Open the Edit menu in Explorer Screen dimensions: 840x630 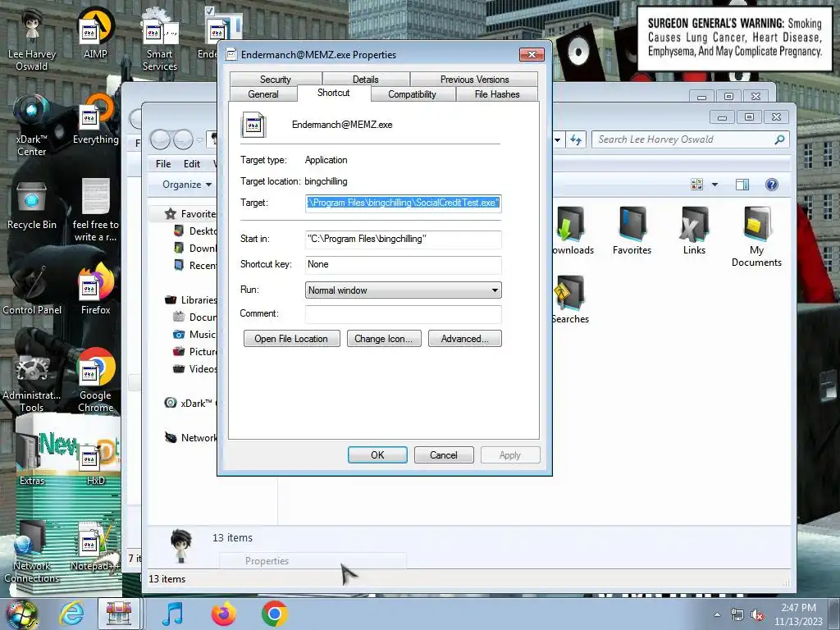[x=192, y=164]
